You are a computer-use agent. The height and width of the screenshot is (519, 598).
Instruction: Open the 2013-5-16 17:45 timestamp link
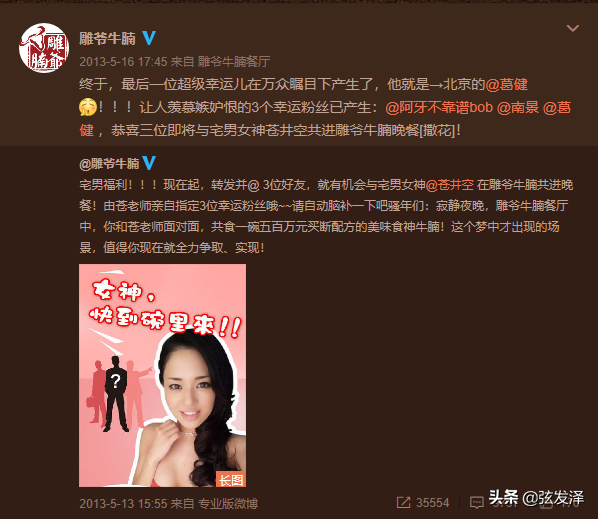(x=123, y=61)
